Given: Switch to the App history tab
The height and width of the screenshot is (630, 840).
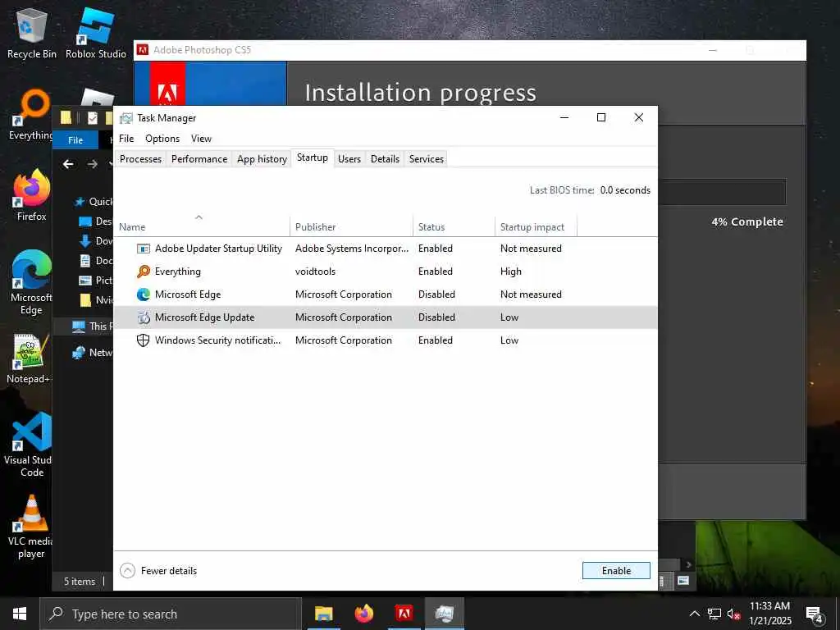Looking at the screenshot, I should pos(262,159).
